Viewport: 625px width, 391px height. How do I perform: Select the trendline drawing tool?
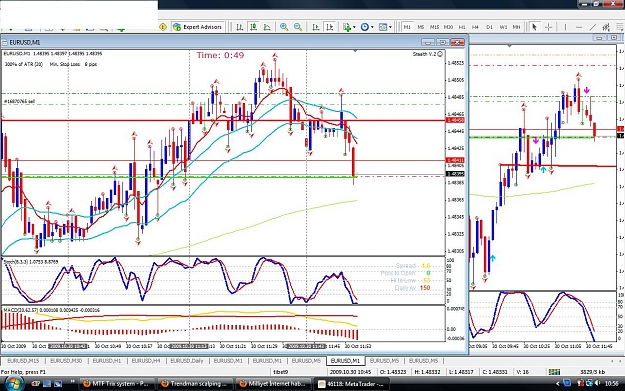click(x=593, y=27)
